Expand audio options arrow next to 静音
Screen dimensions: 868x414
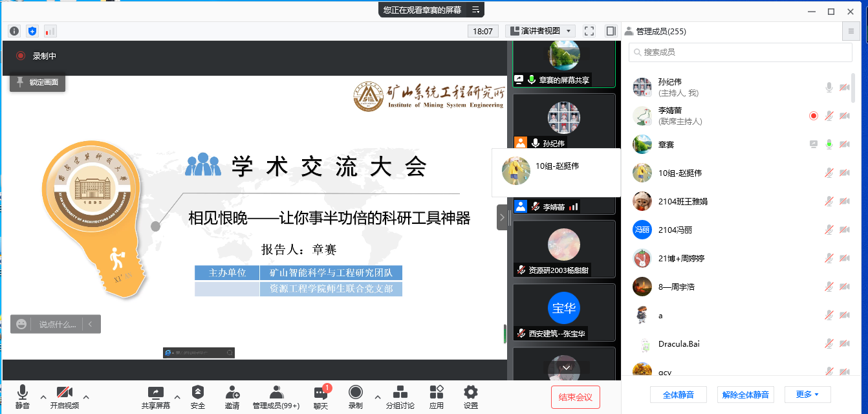click(x=43, y=398)
